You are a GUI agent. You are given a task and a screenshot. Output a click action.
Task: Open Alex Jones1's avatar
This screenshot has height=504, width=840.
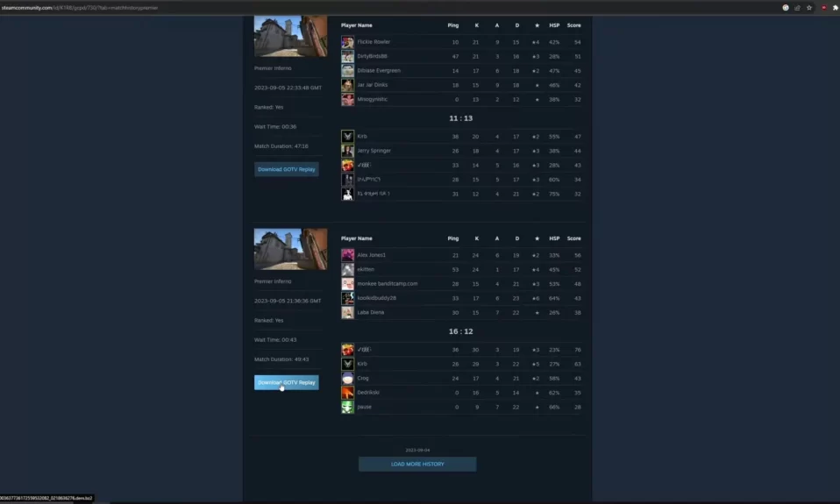[348, 255]
